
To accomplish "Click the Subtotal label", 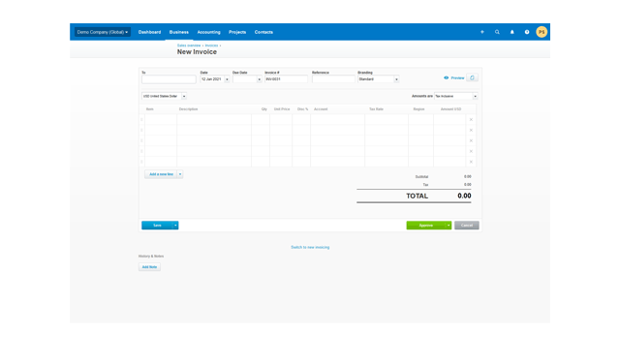I will click(x=421, y=176).
